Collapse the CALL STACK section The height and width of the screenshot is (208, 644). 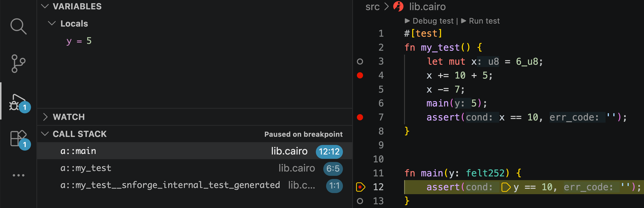click(x=45, y=134)
